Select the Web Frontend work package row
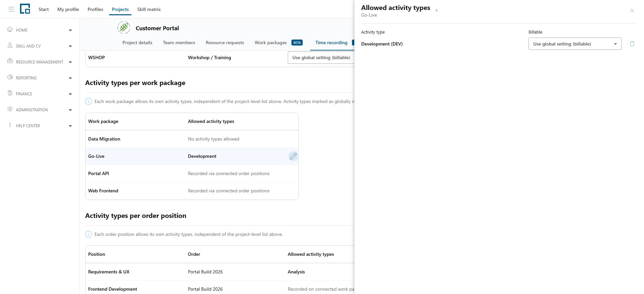Image resolution: width=644 pixels, height=294 pixels. coord(192,191)
